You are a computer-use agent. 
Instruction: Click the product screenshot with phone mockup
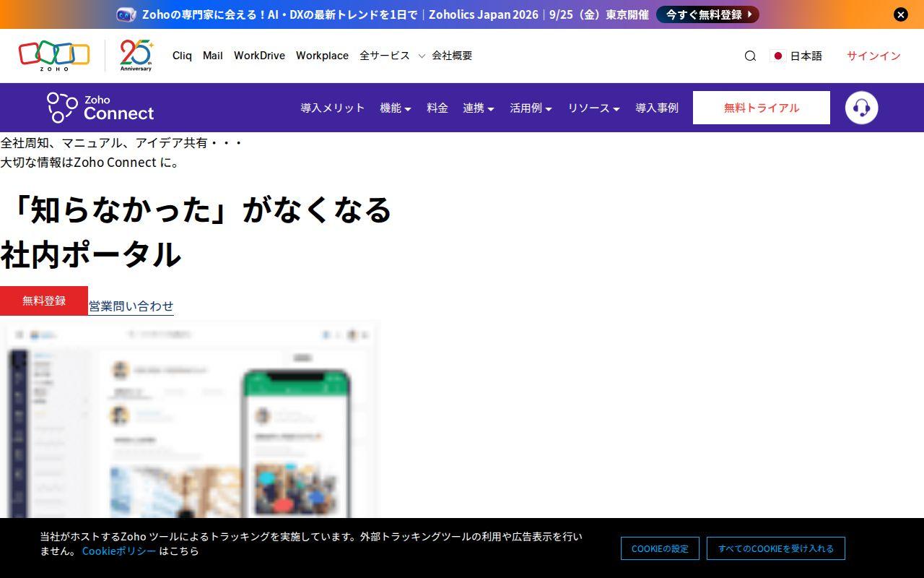pyautogui.click(x=191, y=420)
